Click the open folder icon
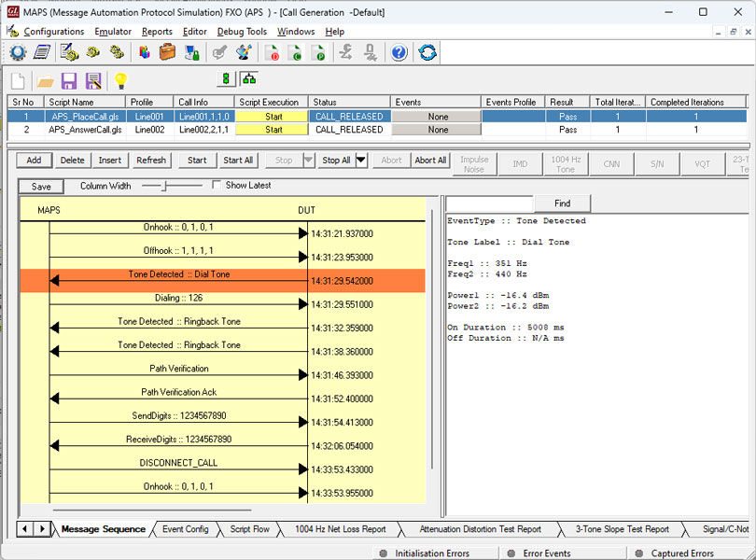 pos(46,81)
